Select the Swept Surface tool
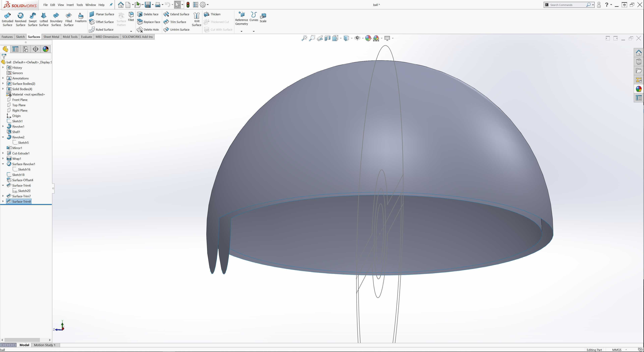Screen dimensions: 644x352 [33, 19]
